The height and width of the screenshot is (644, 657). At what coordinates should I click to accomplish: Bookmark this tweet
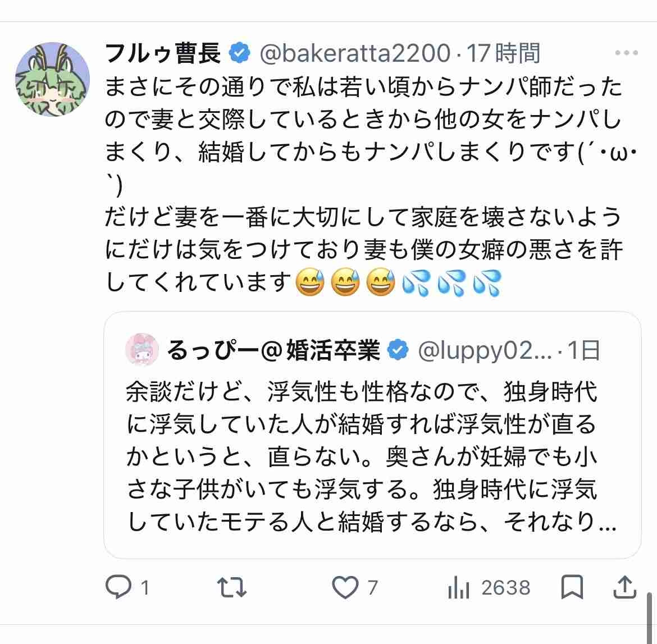tap(572, 587)
